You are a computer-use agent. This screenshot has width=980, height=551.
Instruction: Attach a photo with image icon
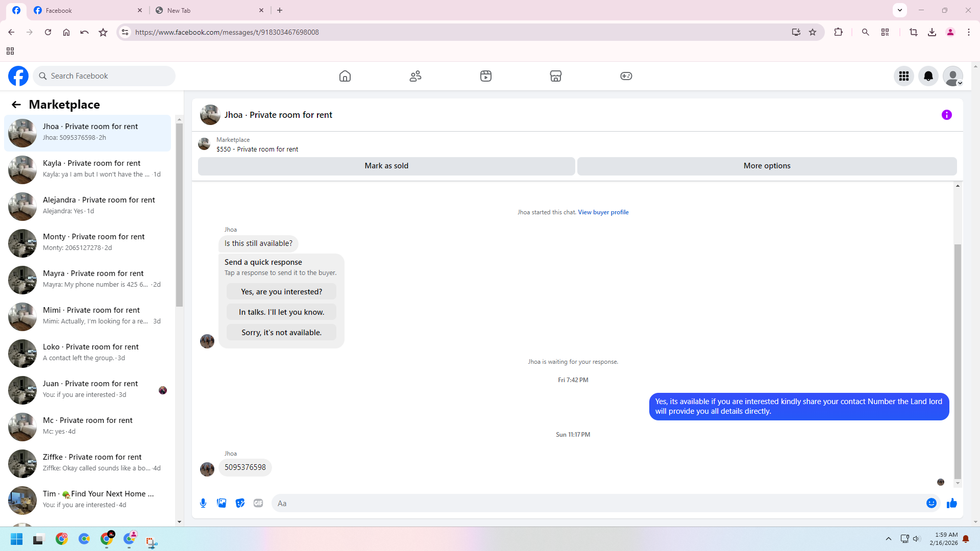tap(222, 503)
